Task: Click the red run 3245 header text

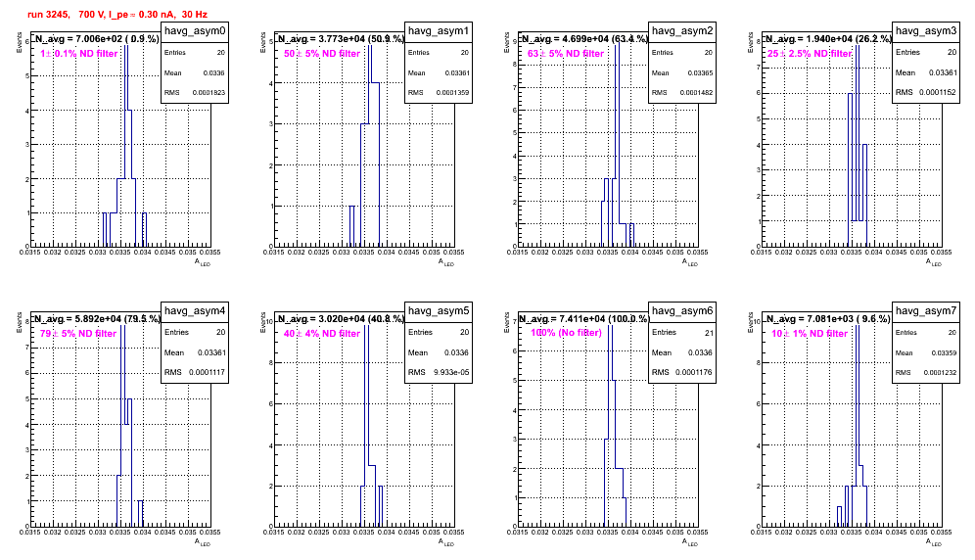Action: (x=117, y=14)
